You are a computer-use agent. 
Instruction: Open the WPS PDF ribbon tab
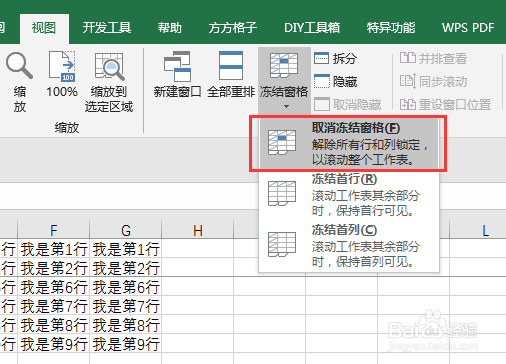468,28
